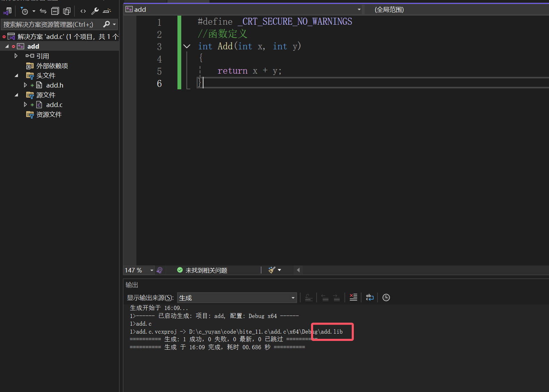Go to the previous message in Output
549x392 pixels.
(325, 297)
